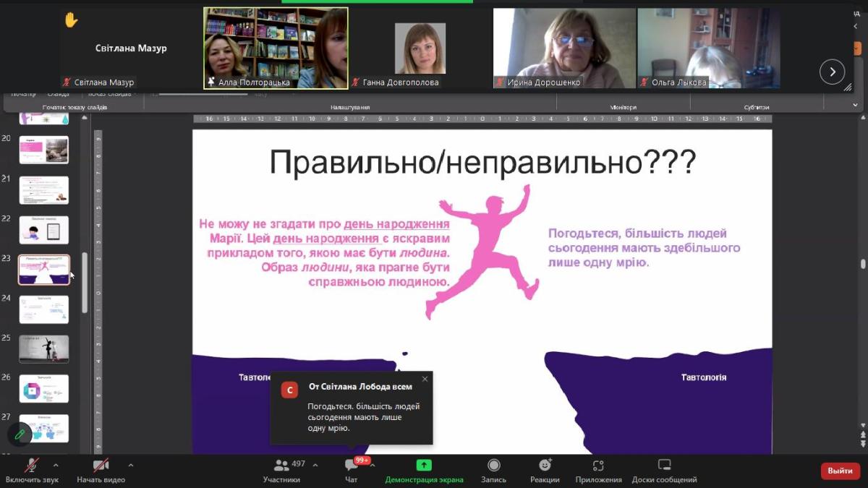The height and width of the screenshot is (488, 868).
Task: Select Ирина Дорошенко's video tile
Action: click(x=564, y=48)
